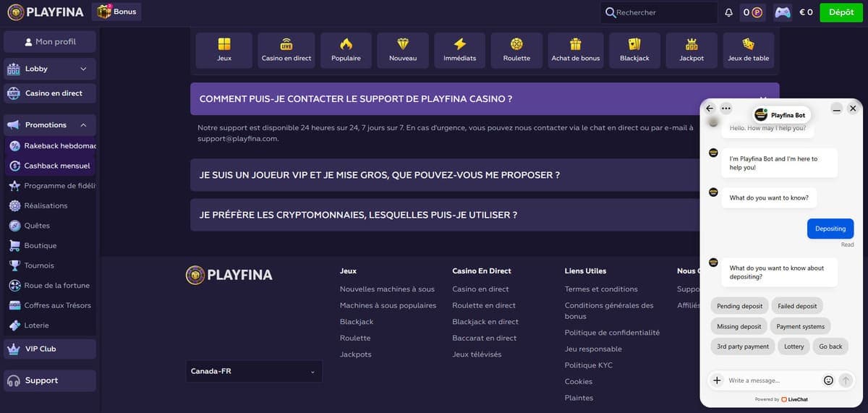
Task: Minimize the Playfina Bot chat window
Action: coord(836,108)
